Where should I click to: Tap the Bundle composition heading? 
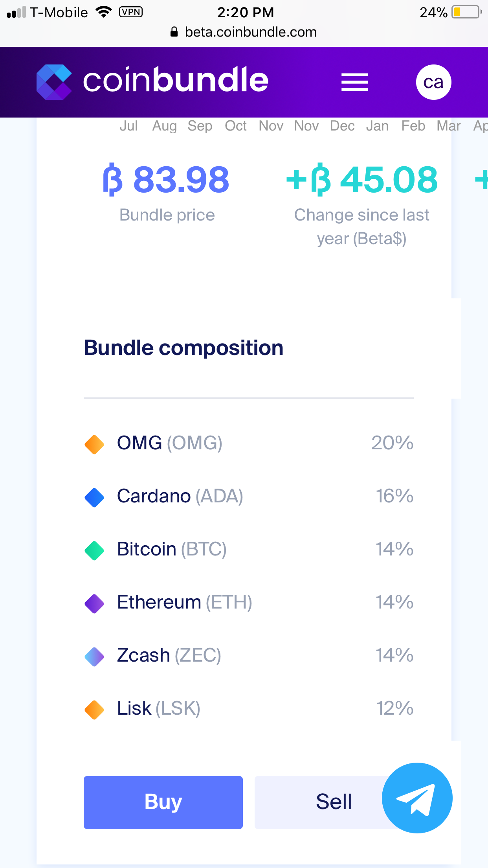coord(183,348)
